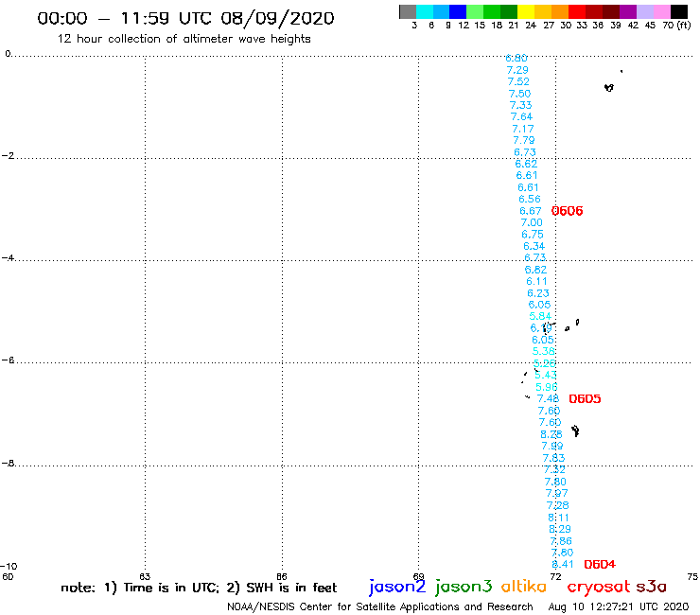Click the wave height value 7.64
The width and height of the screenshot is (700, 615).
pyautogui.click(x=522, y=117)
